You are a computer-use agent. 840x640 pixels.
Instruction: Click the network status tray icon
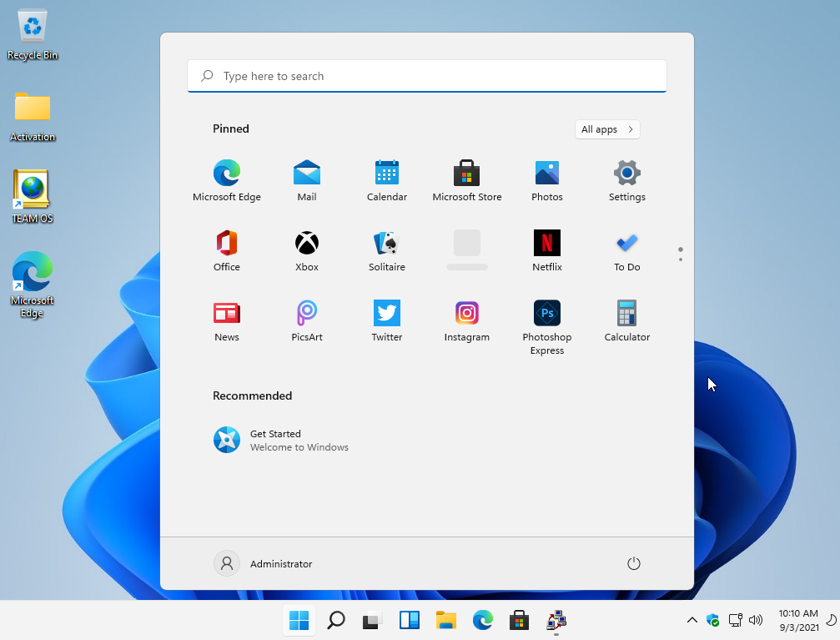click(x=735, y=620)
